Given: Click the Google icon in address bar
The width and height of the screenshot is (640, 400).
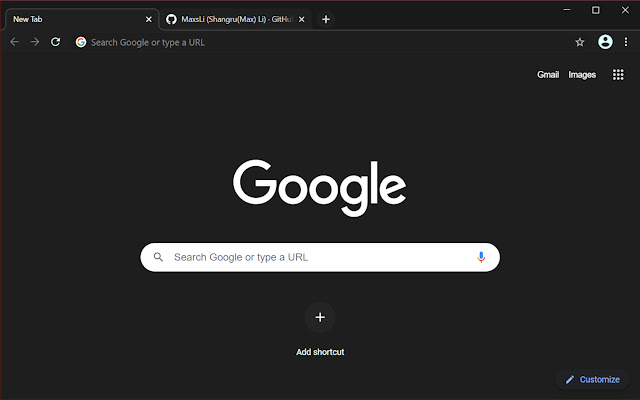Looking at the screenshot, I should [x=81, y=42].
